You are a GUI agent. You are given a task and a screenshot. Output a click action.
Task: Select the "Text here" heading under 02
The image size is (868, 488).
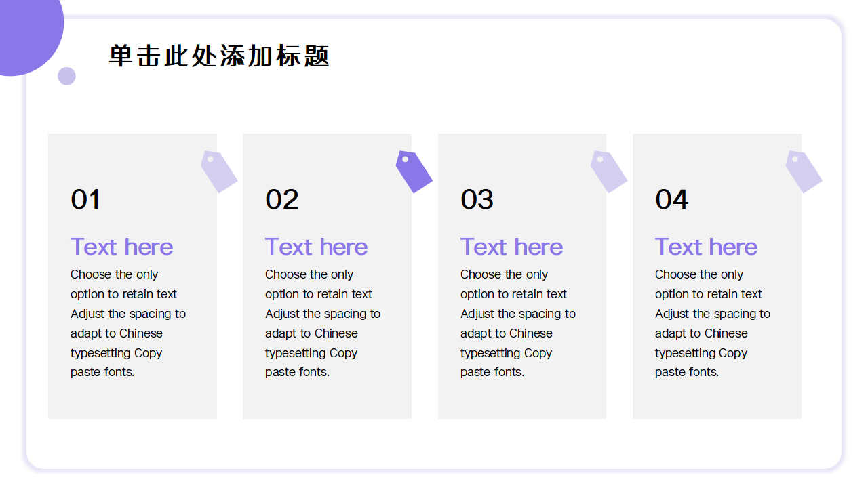(x=316, y=247)
